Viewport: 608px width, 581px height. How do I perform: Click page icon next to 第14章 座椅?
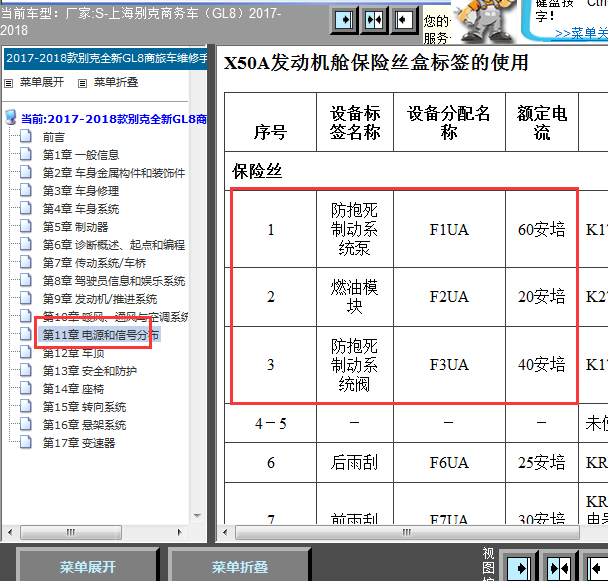point(26,388)
